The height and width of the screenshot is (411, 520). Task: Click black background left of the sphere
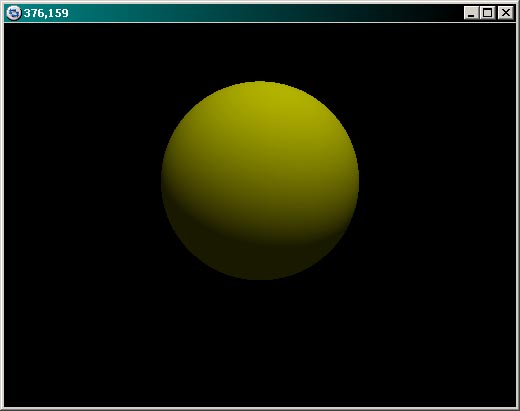point(83,180)
